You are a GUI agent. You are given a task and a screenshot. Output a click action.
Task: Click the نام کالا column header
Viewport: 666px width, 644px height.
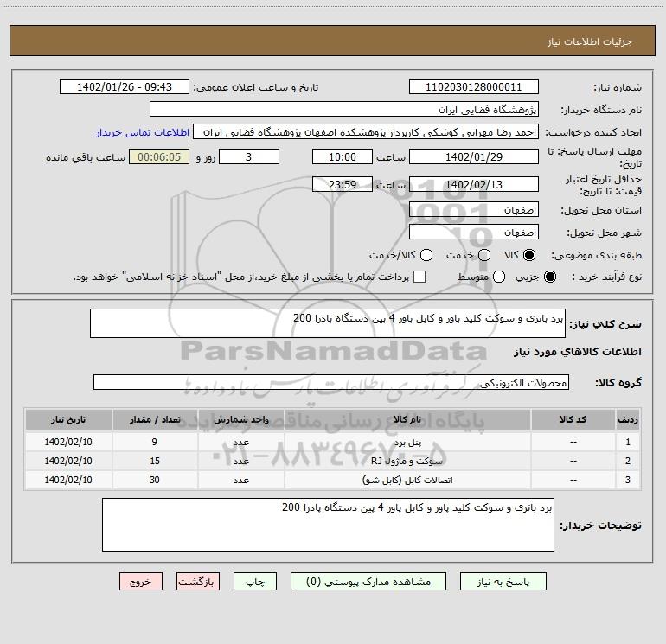click(407, 420)
